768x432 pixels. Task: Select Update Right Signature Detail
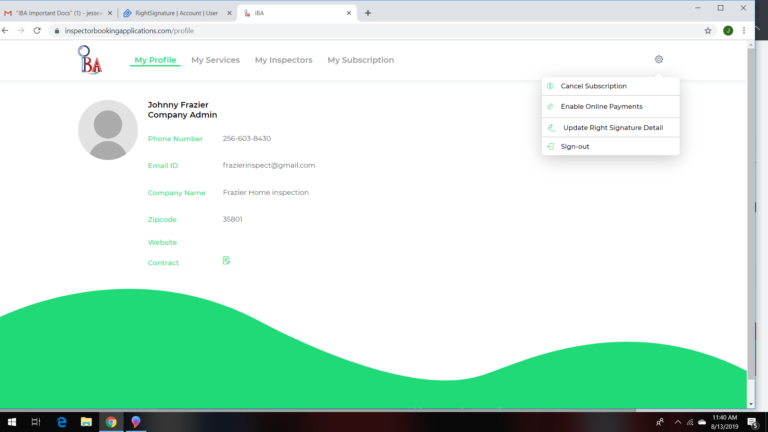coord(612,128)
